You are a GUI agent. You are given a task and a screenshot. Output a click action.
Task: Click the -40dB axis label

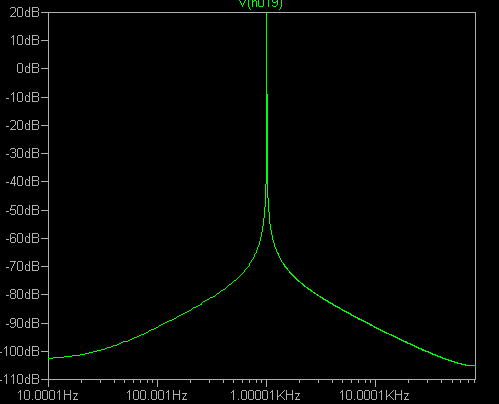pyautogui.click(x=23, y=182)
